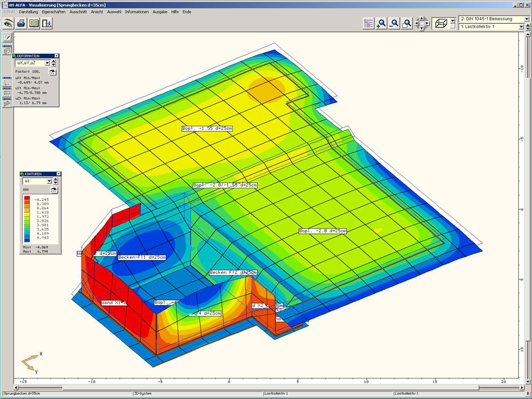Click the printer icon

pyautogui.click(x=21, y=23)
